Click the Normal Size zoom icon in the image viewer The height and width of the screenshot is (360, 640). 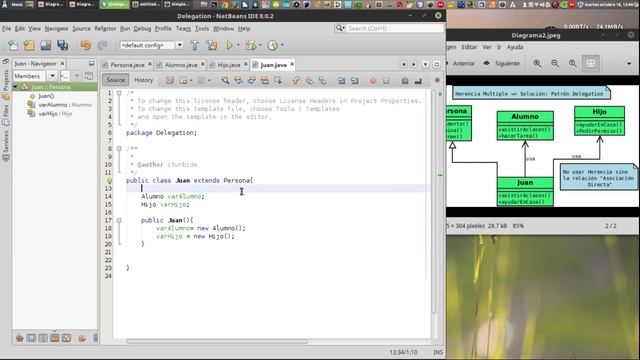click(x=573, y=63)
